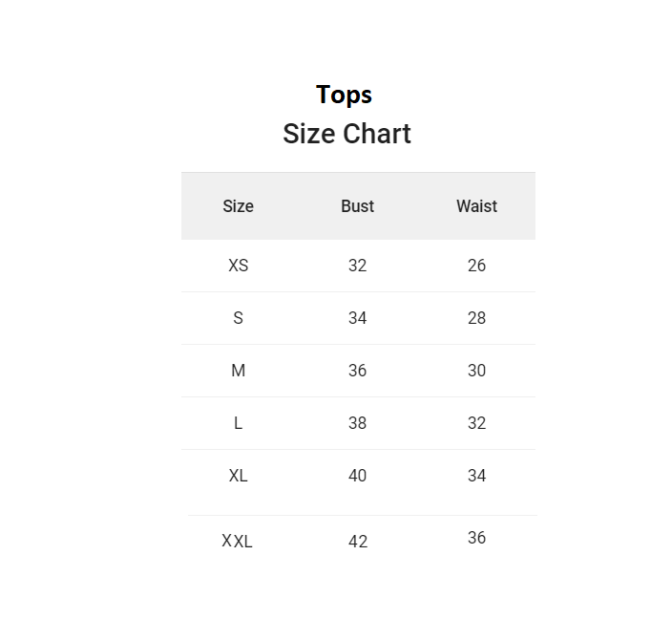The width and height of the screenshot is (672, 619).
Task: Select the Waist column header
Action: click(476, 206)
